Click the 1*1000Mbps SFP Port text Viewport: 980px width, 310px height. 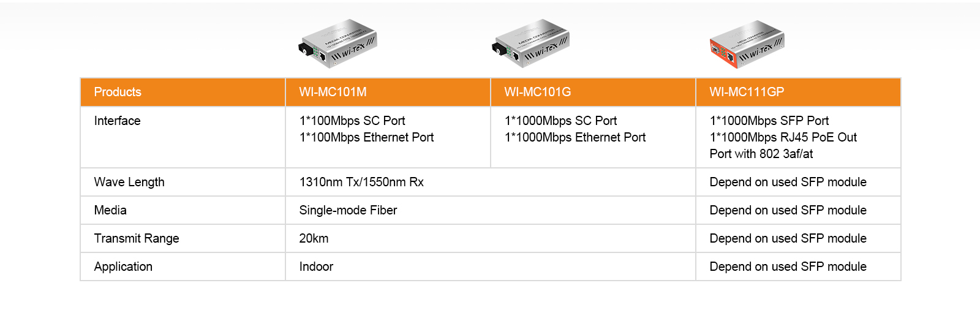click(x=769, y=121)
